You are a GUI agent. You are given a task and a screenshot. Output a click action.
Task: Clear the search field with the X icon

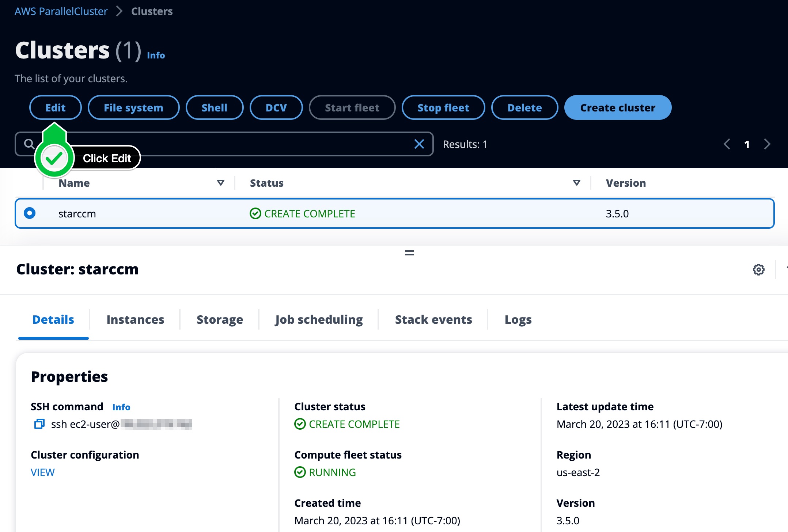[x=419, y=144]
